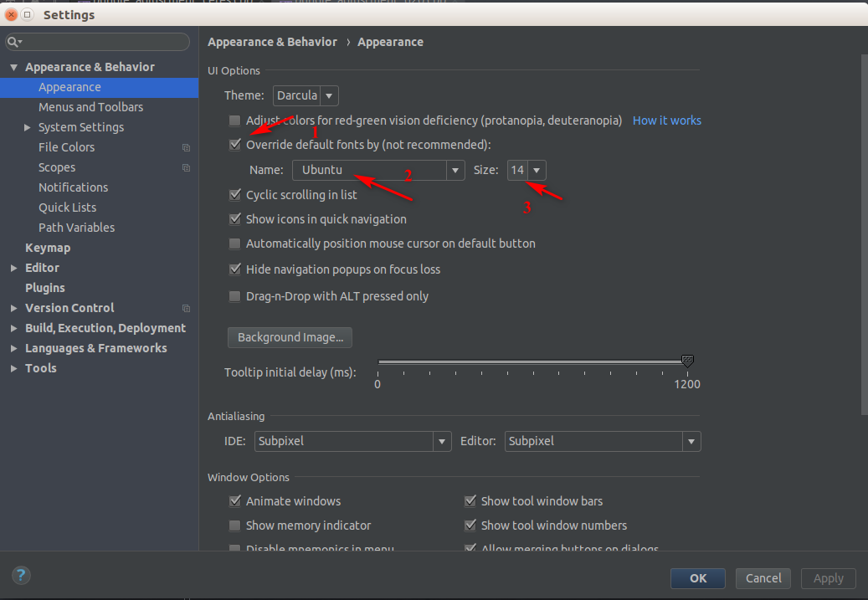Viewport: 868px width, 600px height.
Task: Toggle Show tool window bars checkbox
Action: coord(470,501)
